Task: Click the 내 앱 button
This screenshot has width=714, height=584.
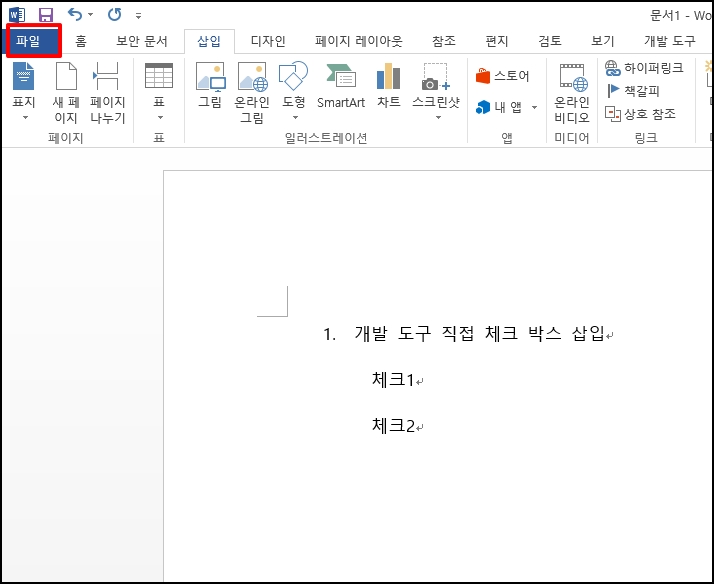Action: [499, 107]
